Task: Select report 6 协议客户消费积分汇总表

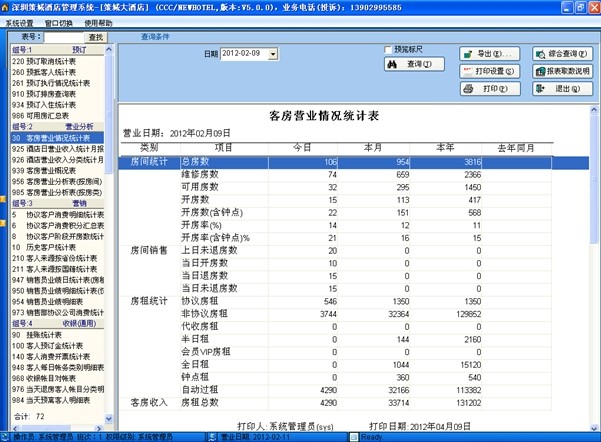Action: coord(57,225)
